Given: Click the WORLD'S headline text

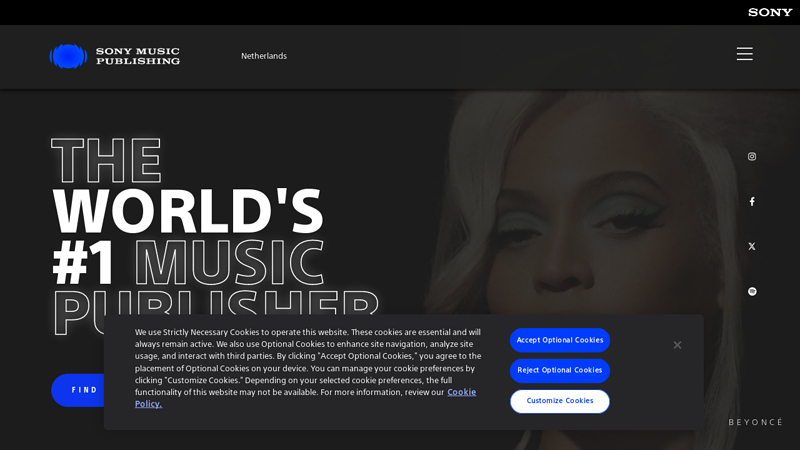Looking at the screenshot, I should (x=188, y=212).
